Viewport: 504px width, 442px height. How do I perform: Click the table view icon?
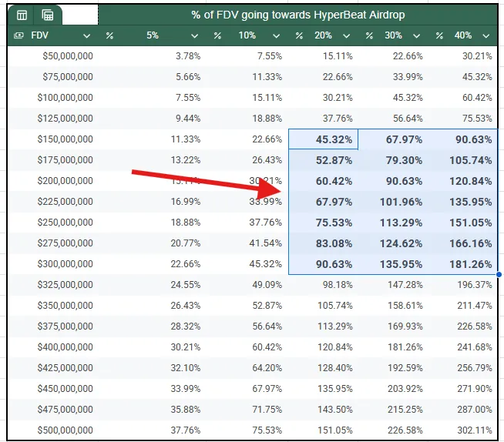(x=22, y=15)
